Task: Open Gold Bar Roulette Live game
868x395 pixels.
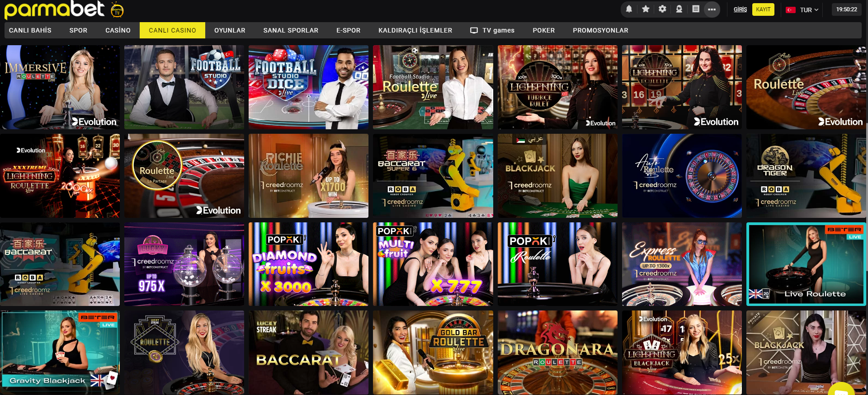Action: pos(433,353)
